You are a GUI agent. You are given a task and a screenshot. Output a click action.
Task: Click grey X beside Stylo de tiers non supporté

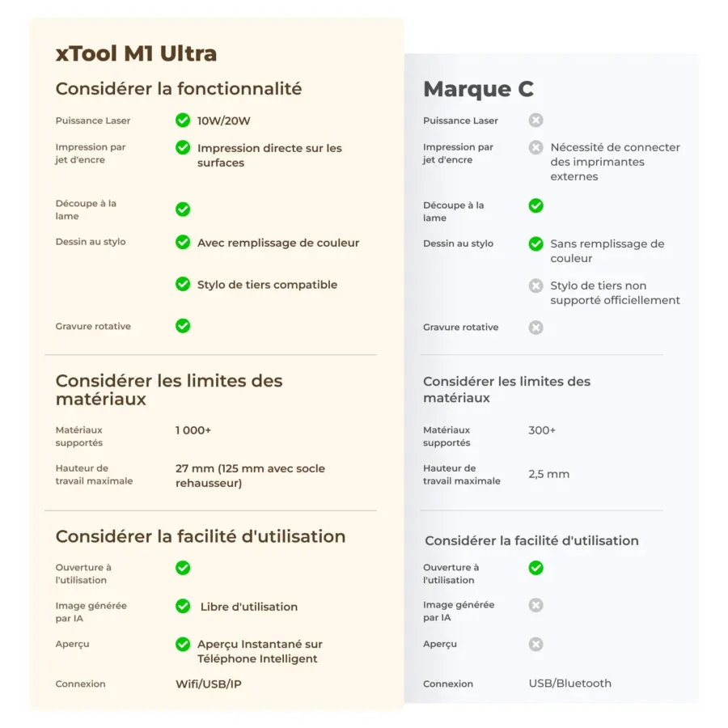click(535, 286)
